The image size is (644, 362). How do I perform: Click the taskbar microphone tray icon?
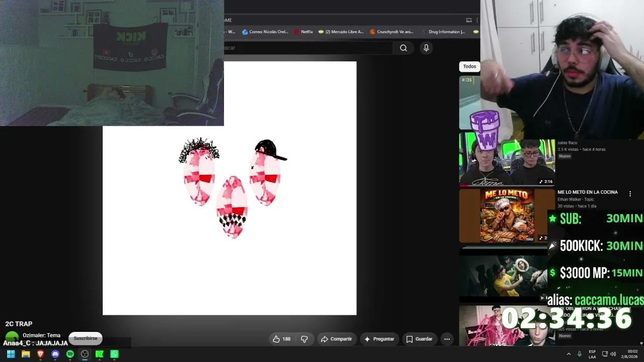(580, 354)
